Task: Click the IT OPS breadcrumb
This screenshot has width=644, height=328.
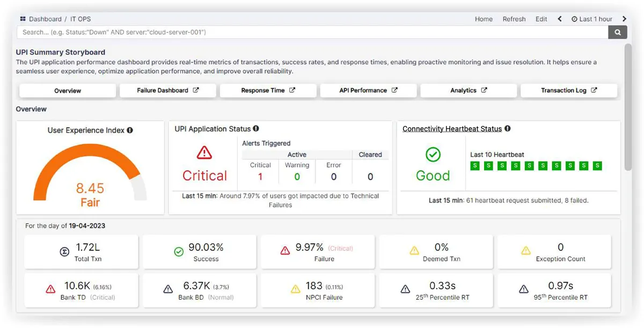Action: (x=81, y=19)
